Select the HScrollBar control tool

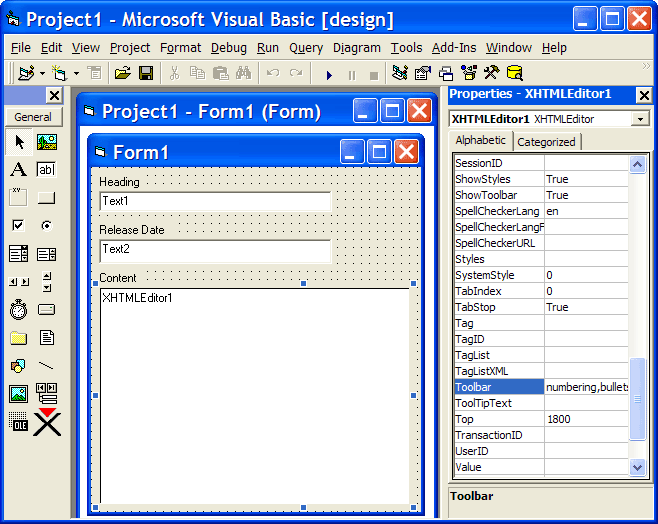pos(19,282)
